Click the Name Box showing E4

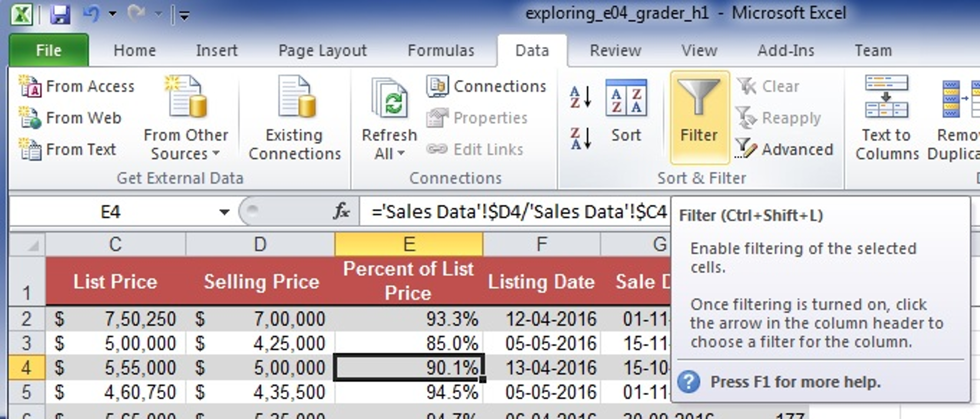(x=111, y=212)
